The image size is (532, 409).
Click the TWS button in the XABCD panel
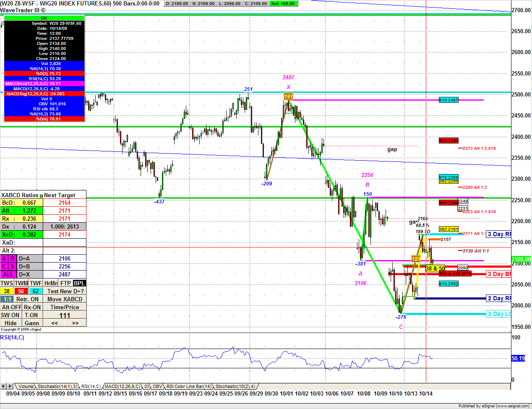click(7, 283)
